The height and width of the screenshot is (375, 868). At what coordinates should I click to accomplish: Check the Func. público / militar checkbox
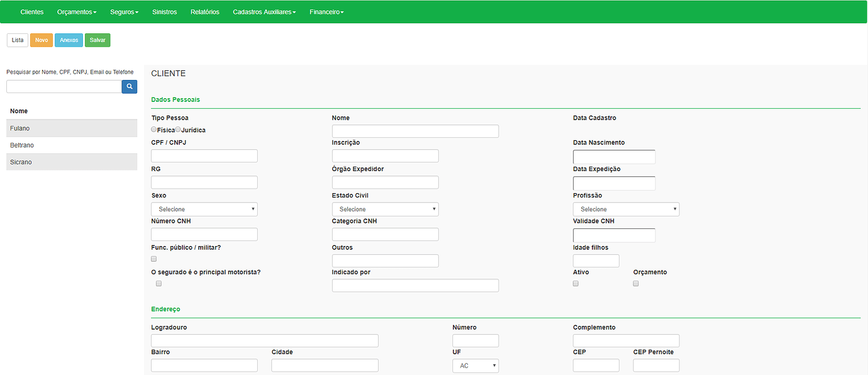pos(154,259)
